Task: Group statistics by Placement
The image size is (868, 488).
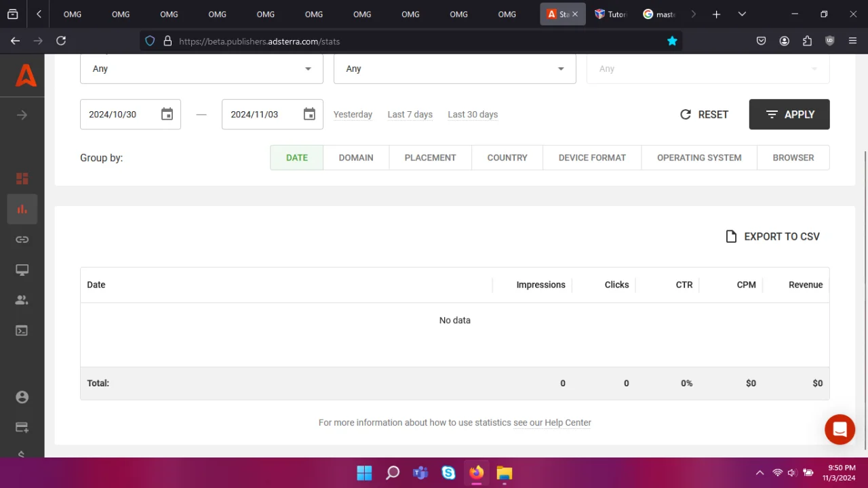Action: tap(431, 157)
